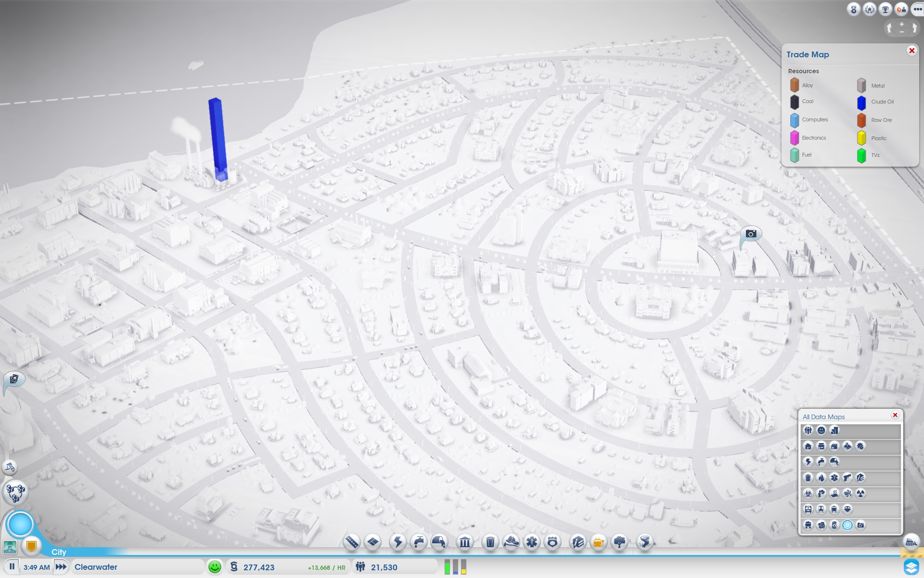Select the Crude Oil blue swatch
Image resolution: width=924 pixels, height=578 pixels.
pos(861,103)
